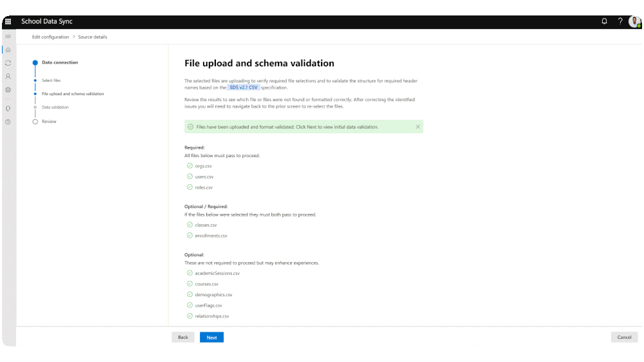Click the demographics.csv file name

click(x=213, y=295)
